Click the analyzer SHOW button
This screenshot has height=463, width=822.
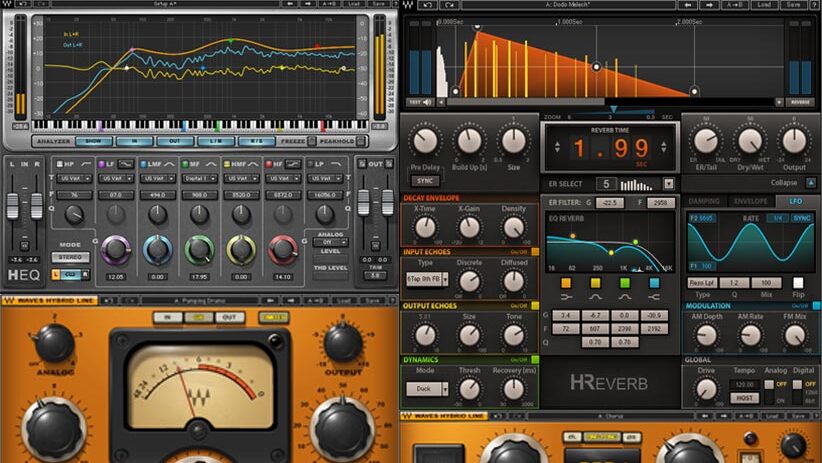pyautogui.click(x=94, y=141)
